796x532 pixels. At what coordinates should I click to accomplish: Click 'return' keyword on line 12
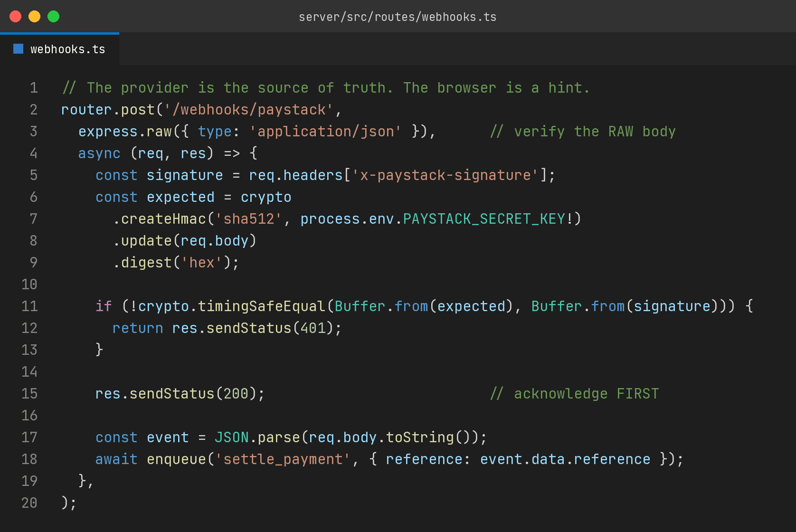(138, 328)
